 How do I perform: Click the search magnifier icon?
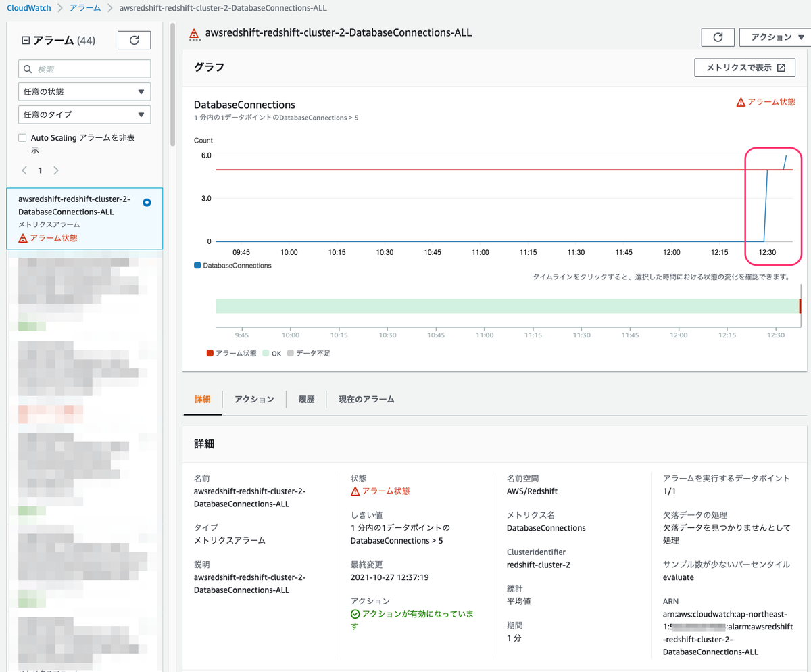pyautogui.click(x=28, y=69)
